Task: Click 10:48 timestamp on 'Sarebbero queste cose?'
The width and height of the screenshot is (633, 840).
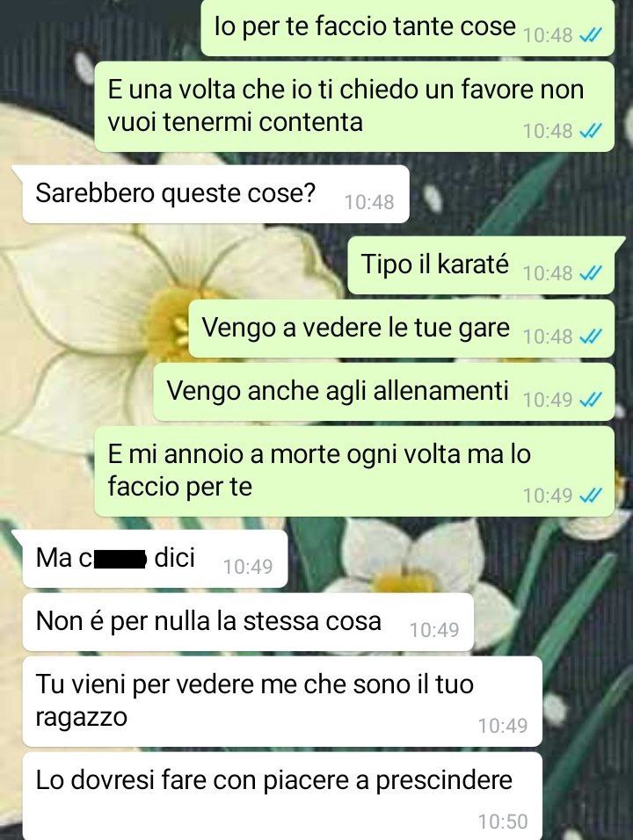Action: (x=369, y=202)
